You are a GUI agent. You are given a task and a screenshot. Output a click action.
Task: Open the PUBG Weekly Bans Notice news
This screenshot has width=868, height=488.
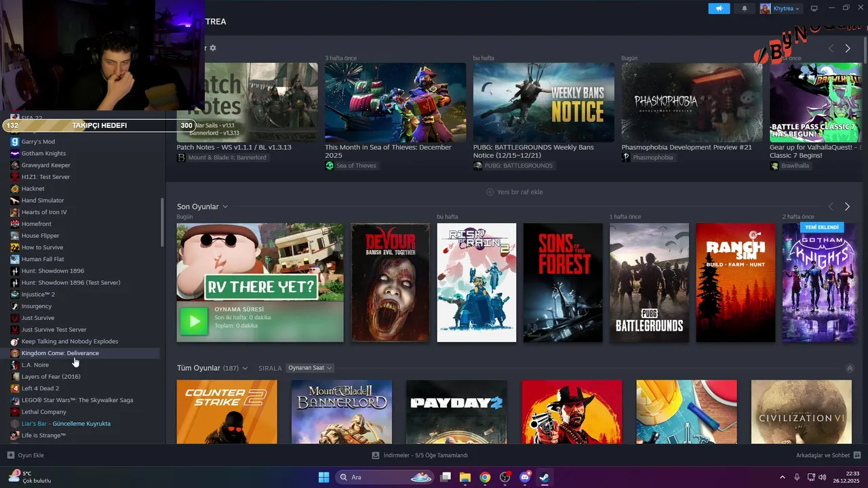click(x=543, y=102)
